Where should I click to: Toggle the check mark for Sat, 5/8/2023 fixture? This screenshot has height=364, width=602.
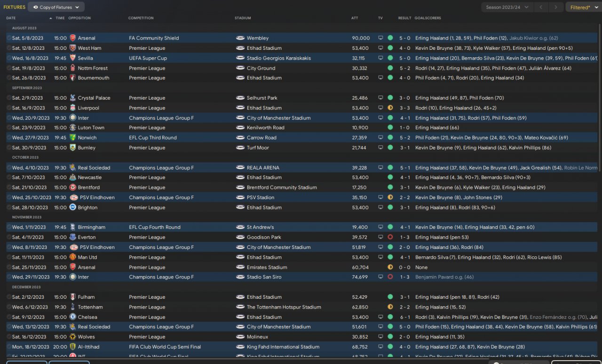click(x=9, y=38)
